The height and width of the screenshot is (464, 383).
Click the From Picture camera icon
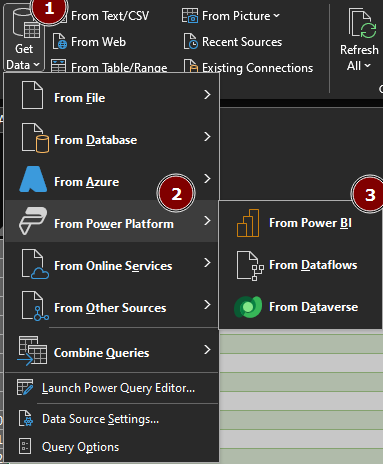(190, 16)
